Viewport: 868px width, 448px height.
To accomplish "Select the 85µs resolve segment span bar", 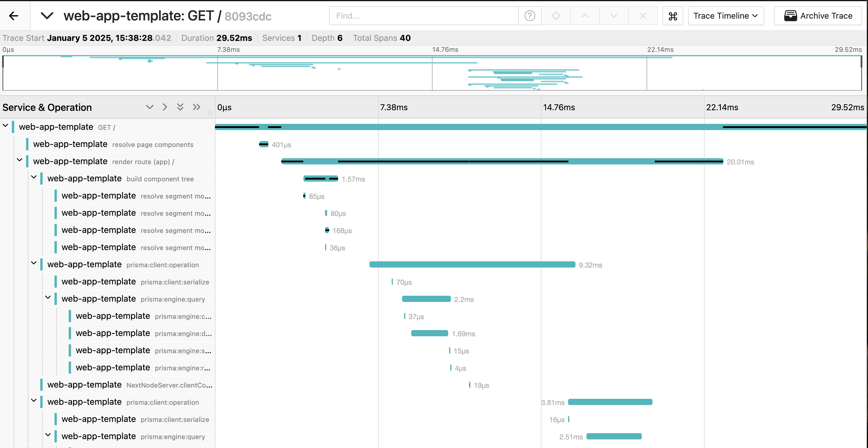I will click(x=304, y=196).
